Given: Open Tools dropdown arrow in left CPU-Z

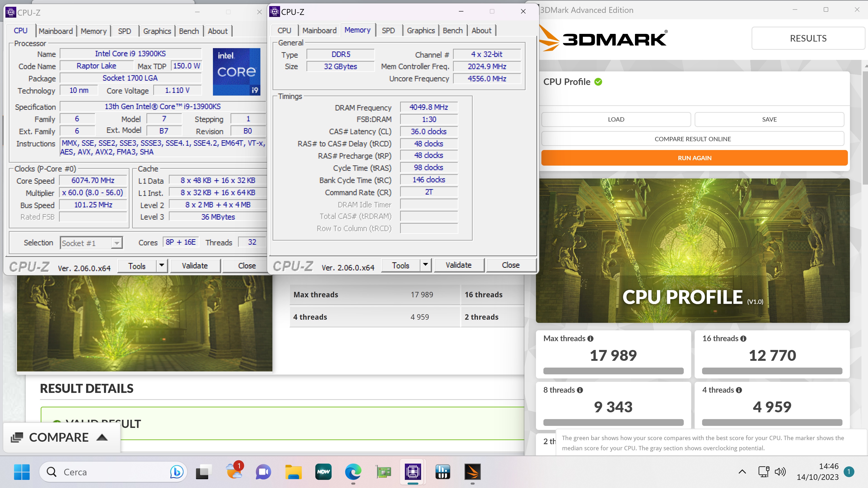Looking at the screenshot, I should (162, 266).
